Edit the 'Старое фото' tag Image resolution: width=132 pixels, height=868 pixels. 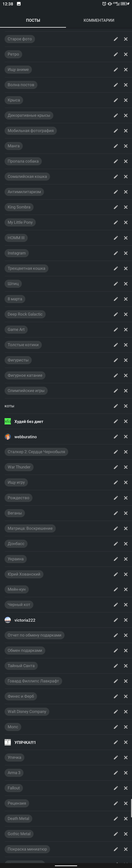(x=116, y=39)
